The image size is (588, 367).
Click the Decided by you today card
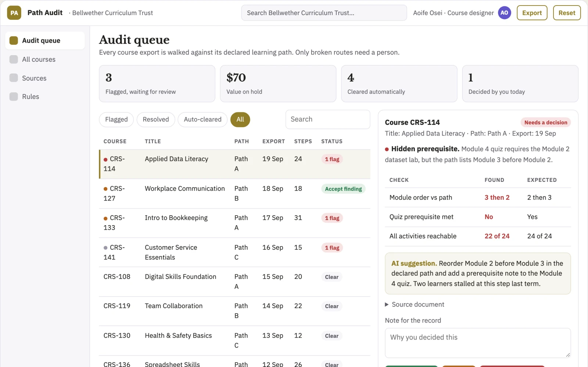(x=520, y=84)
